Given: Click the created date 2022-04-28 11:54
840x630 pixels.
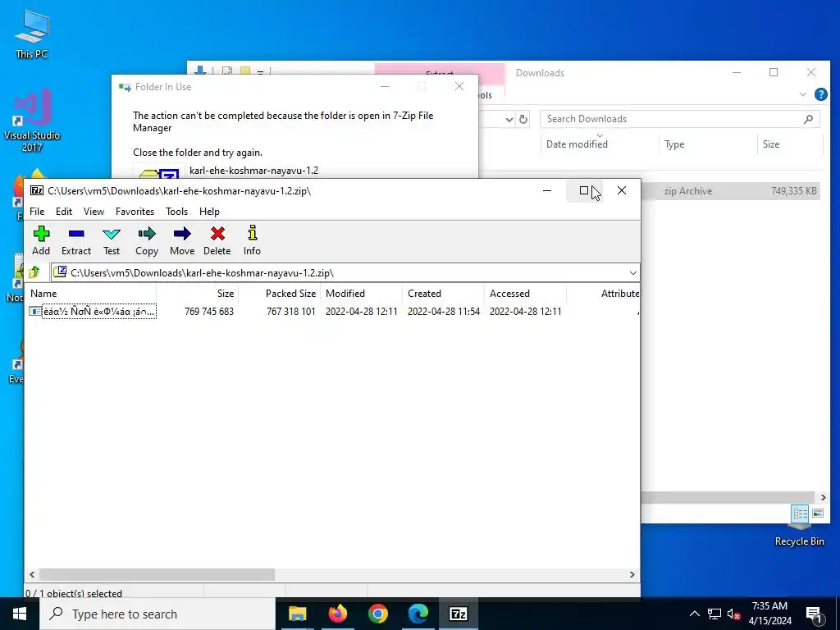Looking at the screenshot, I should (x=444, y=311).
